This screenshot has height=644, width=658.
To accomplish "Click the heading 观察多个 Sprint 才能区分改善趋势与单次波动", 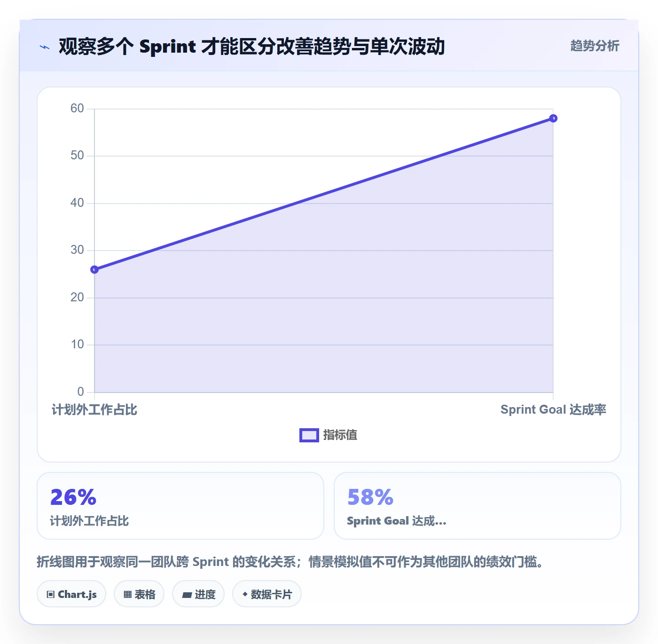I will pyautogui.click(x=251, y=47).
